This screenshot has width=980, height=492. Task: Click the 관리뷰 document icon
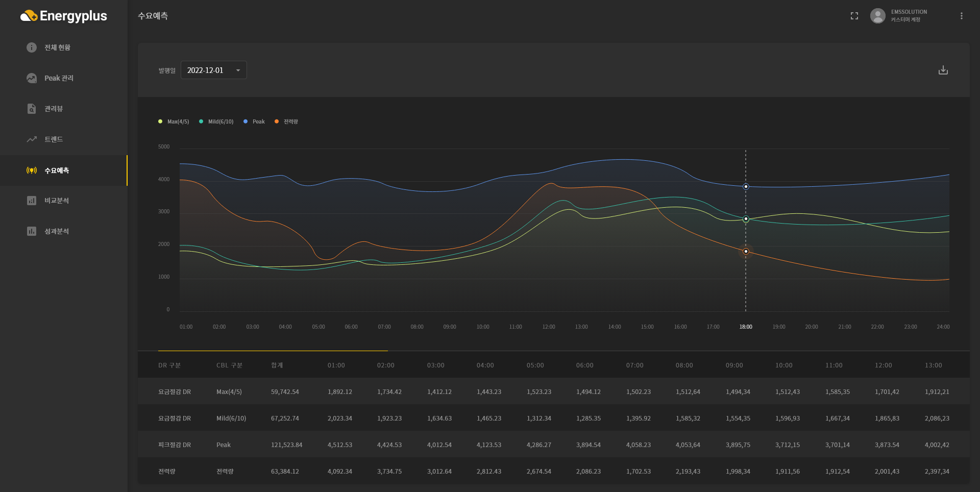(x=32, y=109)
